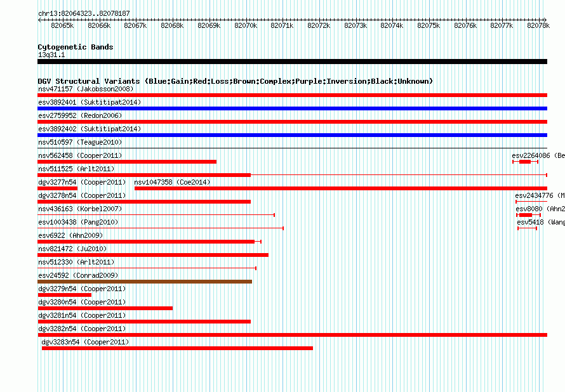Viewport: 565px width, 392px height.
Task: Select the red nsv471157 loss bar
Action: (292, 95)
